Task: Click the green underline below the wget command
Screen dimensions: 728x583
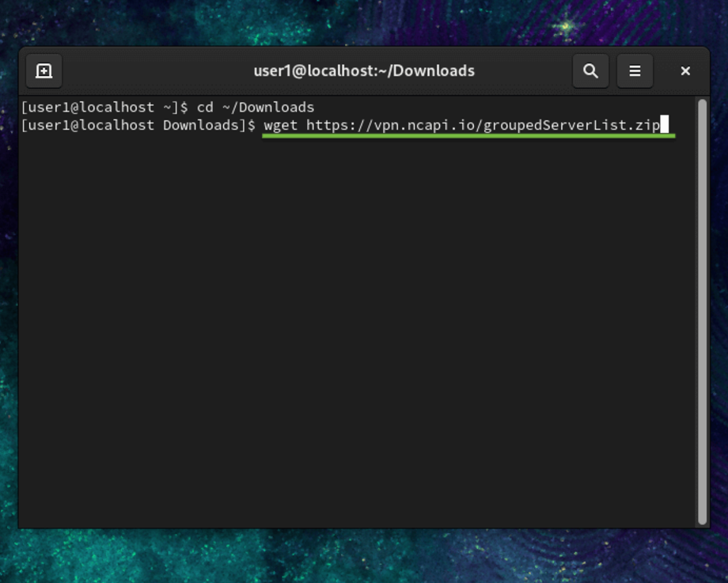Action: click(x=468, y=136)
